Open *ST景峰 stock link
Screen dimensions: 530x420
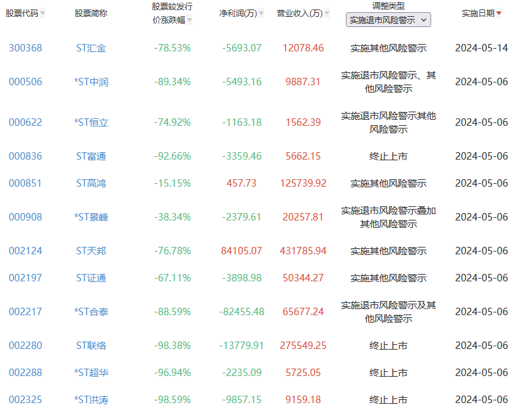click(x=91, y=217)
